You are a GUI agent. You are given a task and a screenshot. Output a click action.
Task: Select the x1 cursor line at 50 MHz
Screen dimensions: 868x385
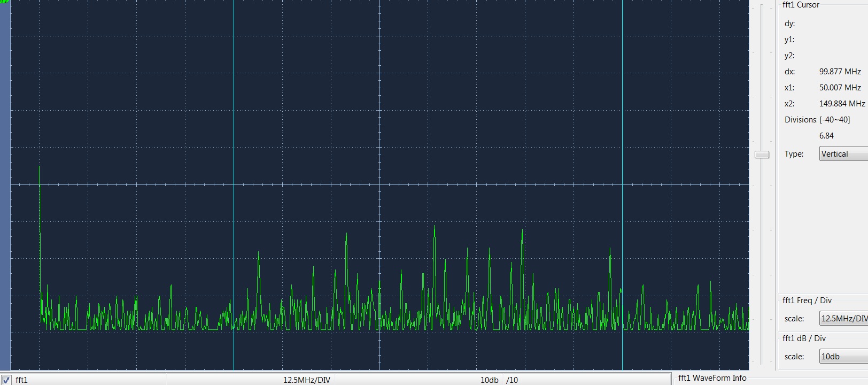(234, 184)
